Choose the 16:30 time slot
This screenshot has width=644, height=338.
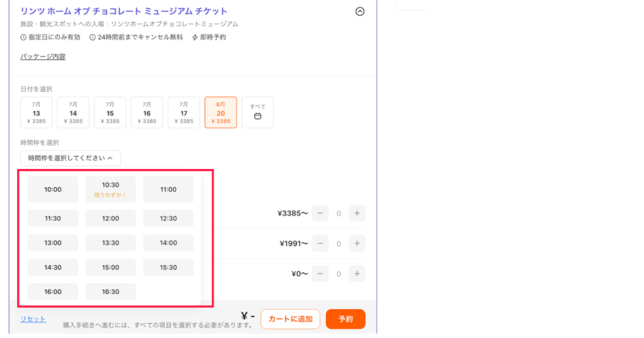click(111, 292)
